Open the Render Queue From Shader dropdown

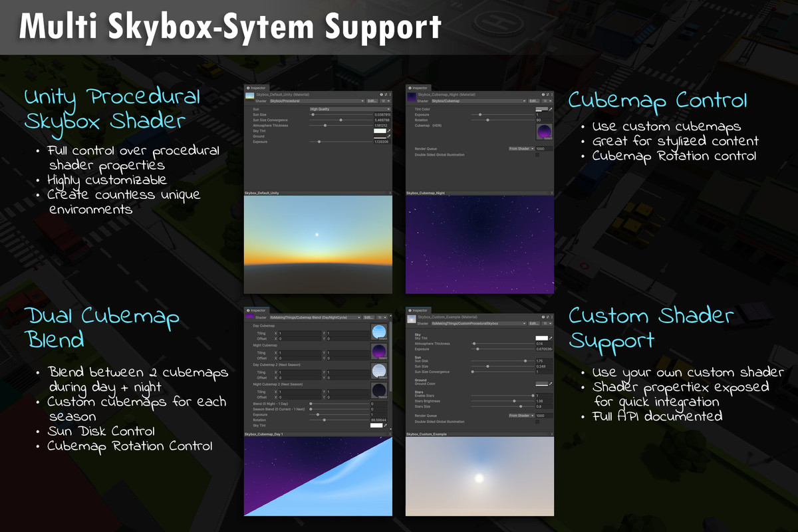click(x=521, y=148)
